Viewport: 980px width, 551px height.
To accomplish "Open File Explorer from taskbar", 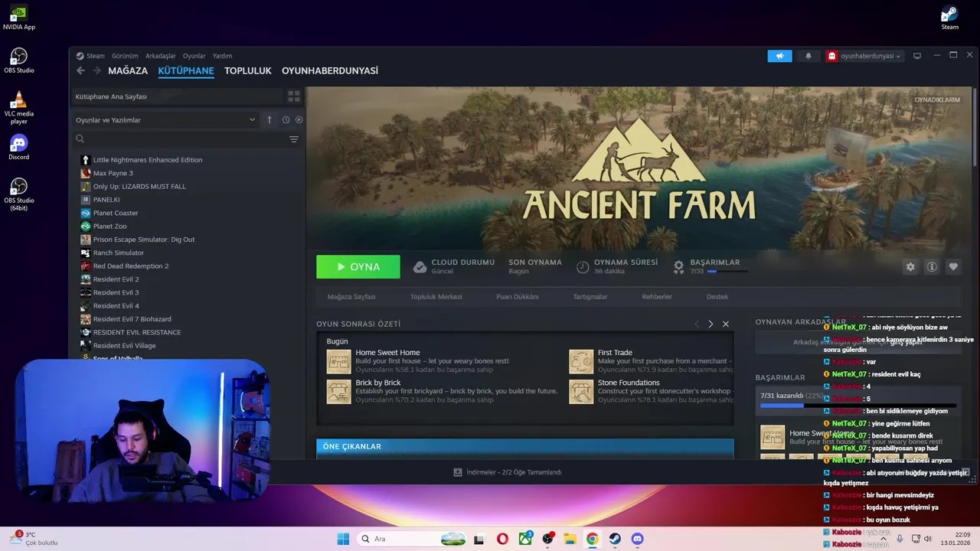I will [570, 539].
